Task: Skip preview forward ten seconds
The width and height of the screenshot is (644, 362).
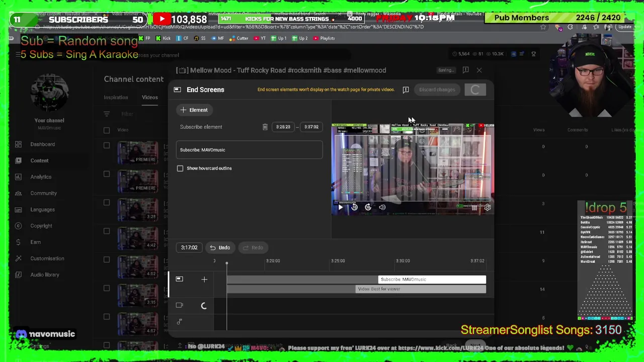Action: point(368,207)
